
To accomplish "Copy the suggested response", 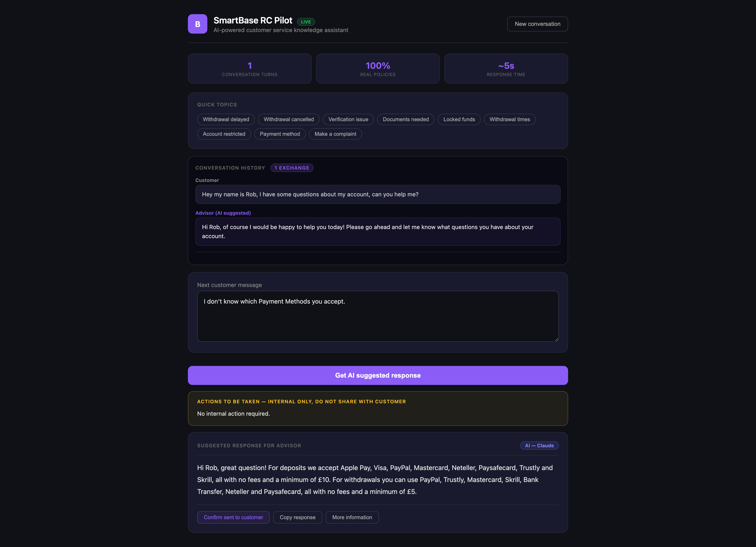I will (297, 517).
